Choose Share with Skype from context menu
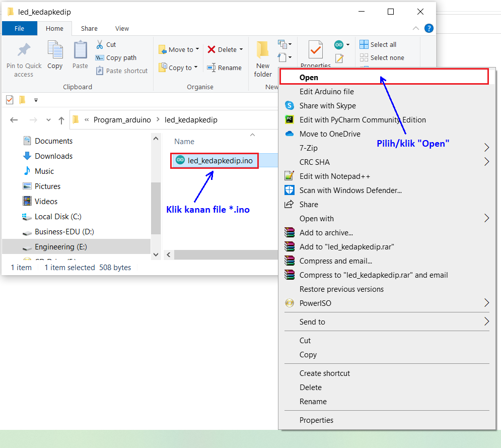Screen dimensions: 501x448 pyautogui.click(x=387, y=106)
